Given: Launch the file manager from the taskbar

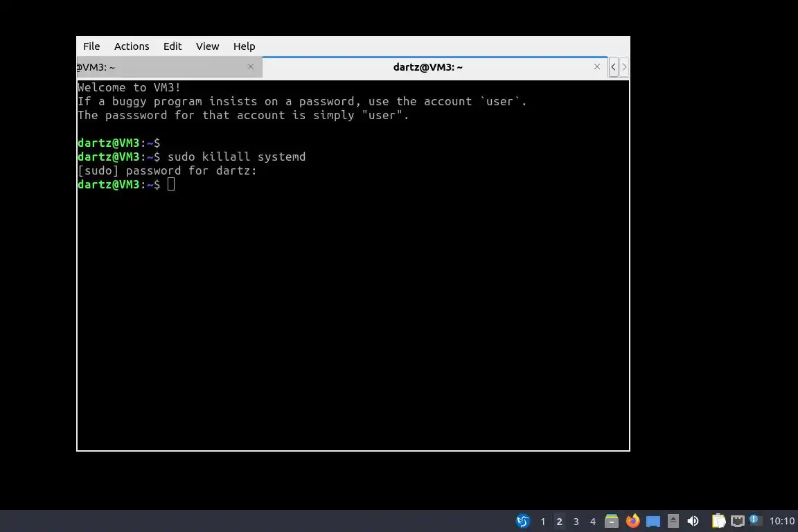Looking at the screenshot, I should click(611, 521).
